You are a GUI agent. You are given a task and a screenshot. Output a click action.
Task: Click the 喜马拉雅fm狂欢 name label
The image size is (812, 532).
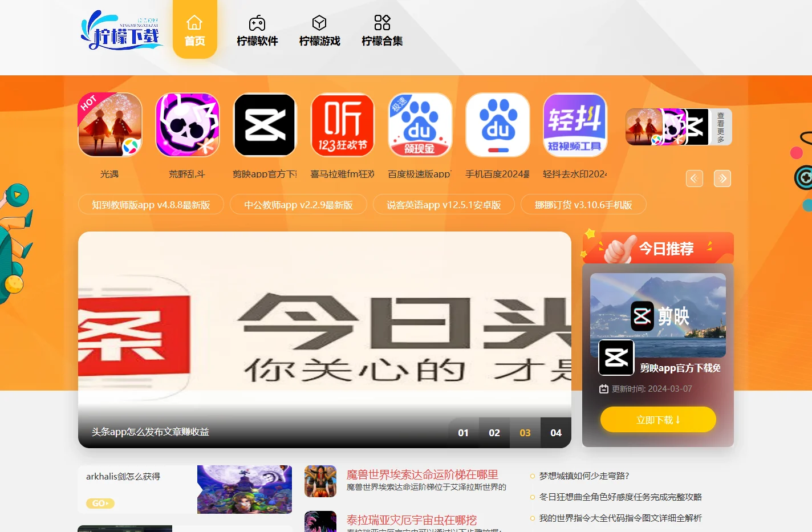pos(343,174)
